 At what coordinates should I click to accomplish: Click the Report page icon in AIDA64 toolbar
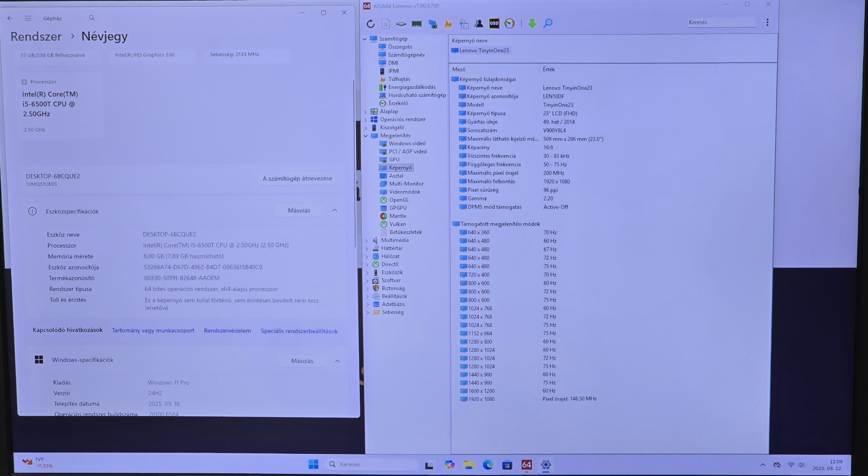386,24
